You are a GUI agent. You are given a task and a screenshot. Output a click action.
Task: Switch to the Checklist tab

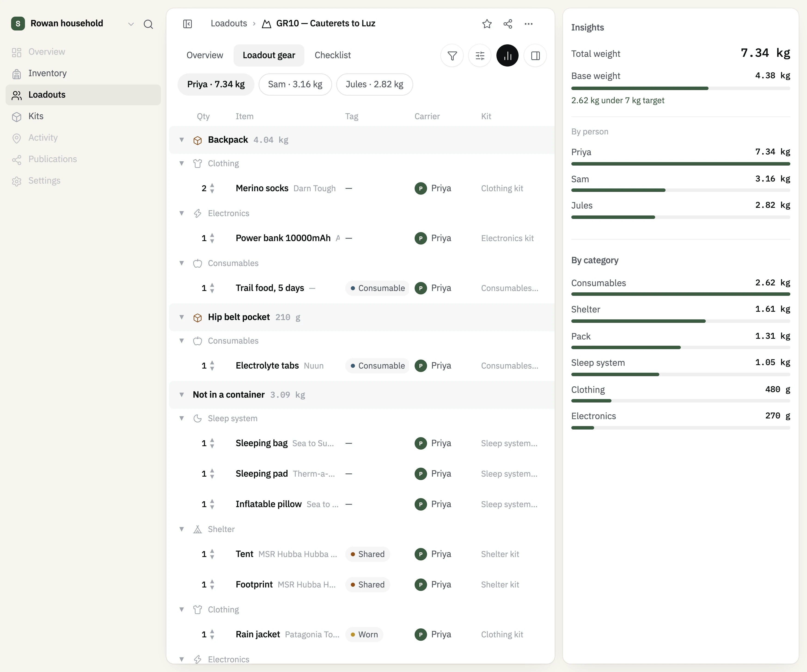(x=333, y=55)
